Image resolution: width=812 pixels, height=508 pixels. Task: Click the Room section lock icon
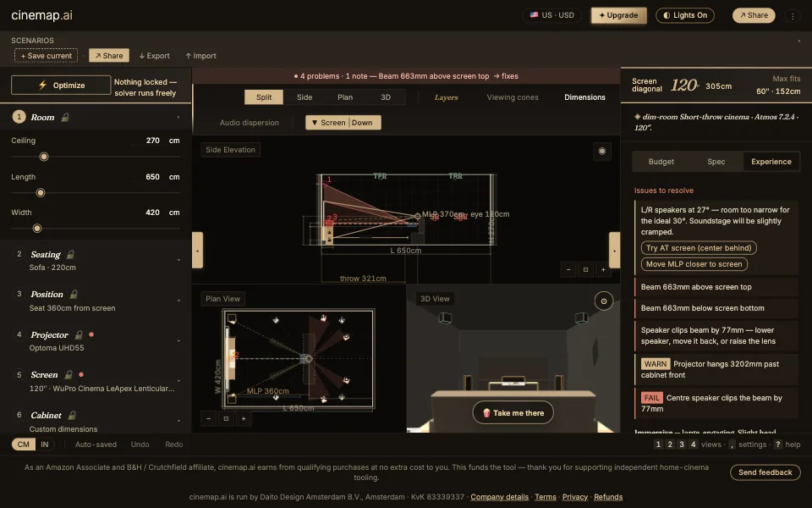(65, 117)
